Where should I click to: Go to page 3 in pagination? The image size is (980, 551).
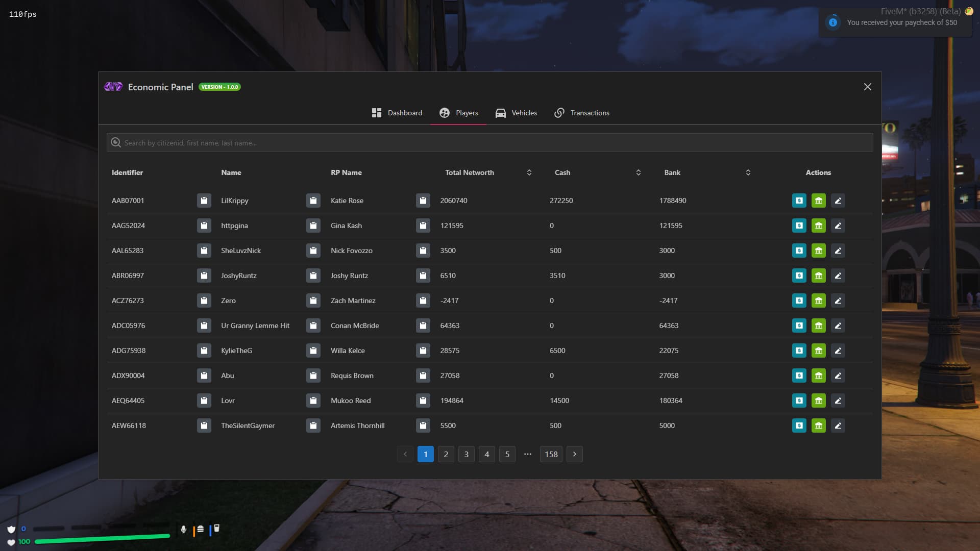(x=466, y=454)
